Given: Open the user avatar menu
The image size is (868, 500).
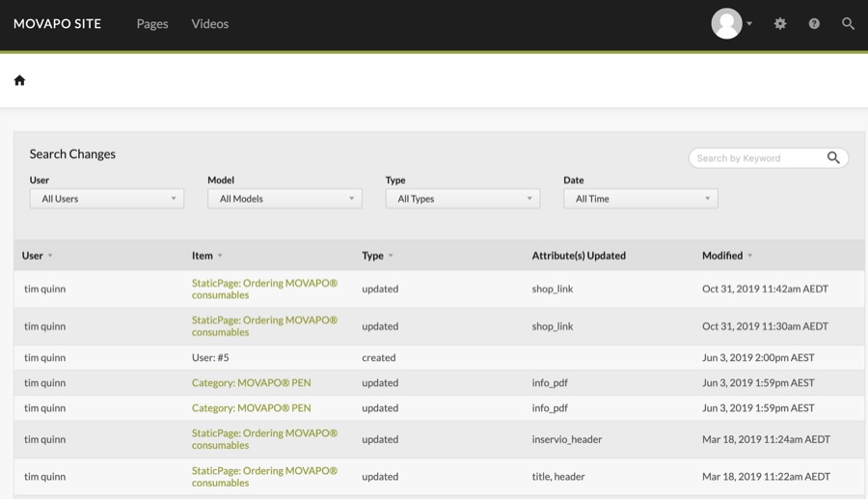Looking at the screenshot, I should pyautogui.click(x=731, y=23).
